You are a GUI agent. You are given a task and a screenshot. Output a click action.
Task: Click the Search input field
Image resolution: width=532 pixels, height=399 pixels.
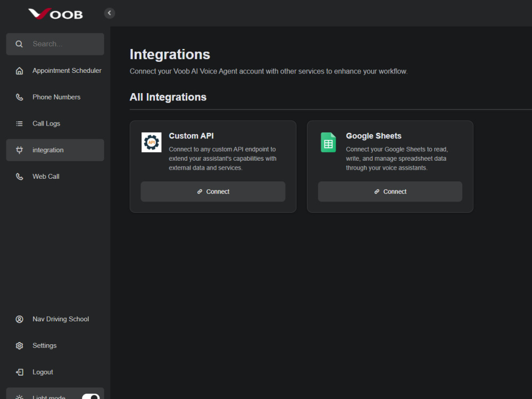click(55, 44)
